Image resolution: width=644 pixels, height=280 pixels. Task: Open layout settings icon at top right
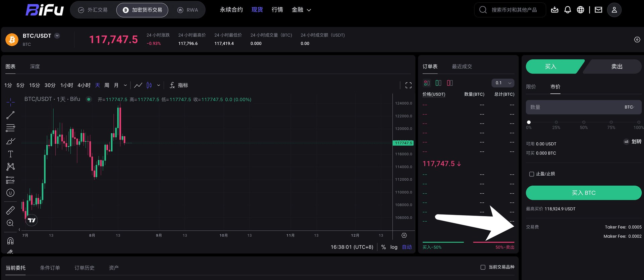tap(637, 40)
